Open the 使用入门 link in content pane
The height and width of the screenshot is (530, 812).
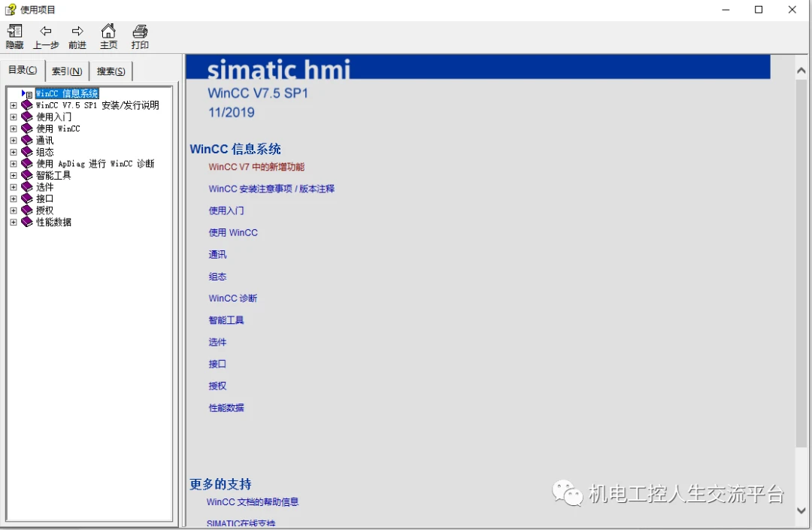click(226, 210)
